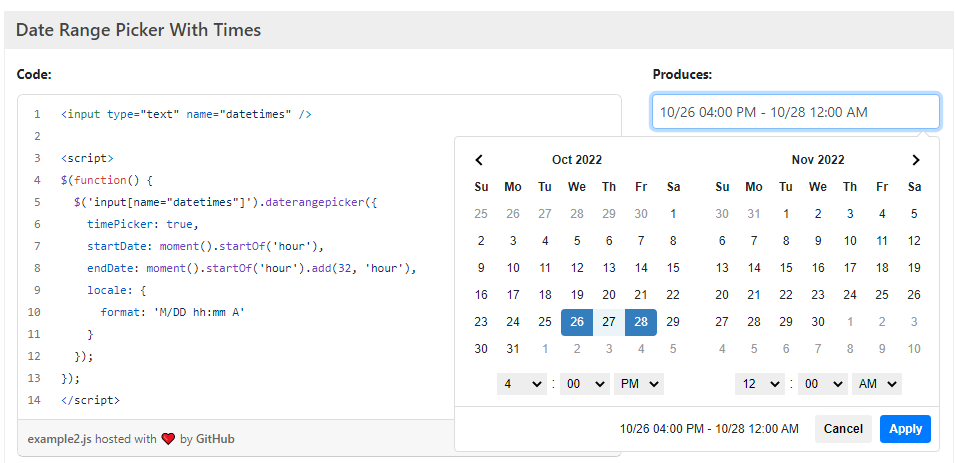Focus the datetimes text input field
The image size is (955, 463).
tap(796, 111)
